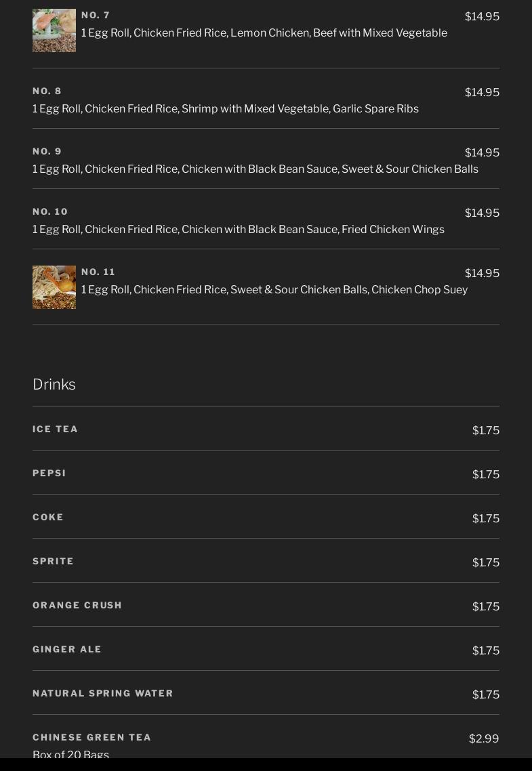The height and width of the screenshot is (771, 532).
Task: Select the NO. 9 combo title
Action: pos(47,152)
